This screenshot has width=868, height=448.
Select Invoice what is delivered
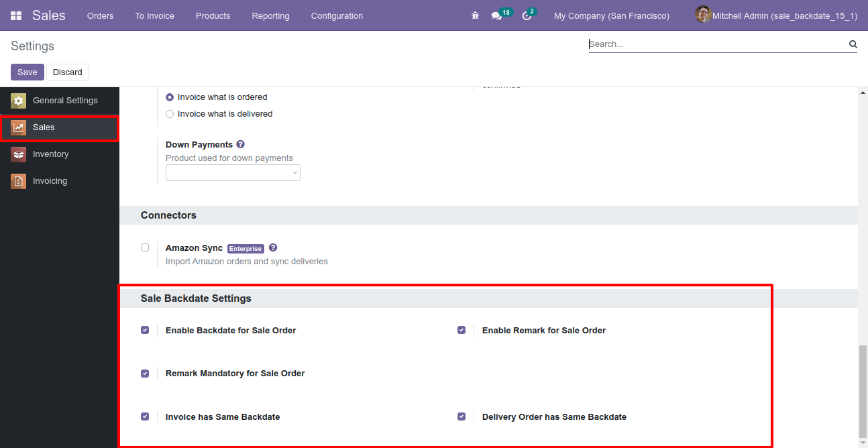170,114
